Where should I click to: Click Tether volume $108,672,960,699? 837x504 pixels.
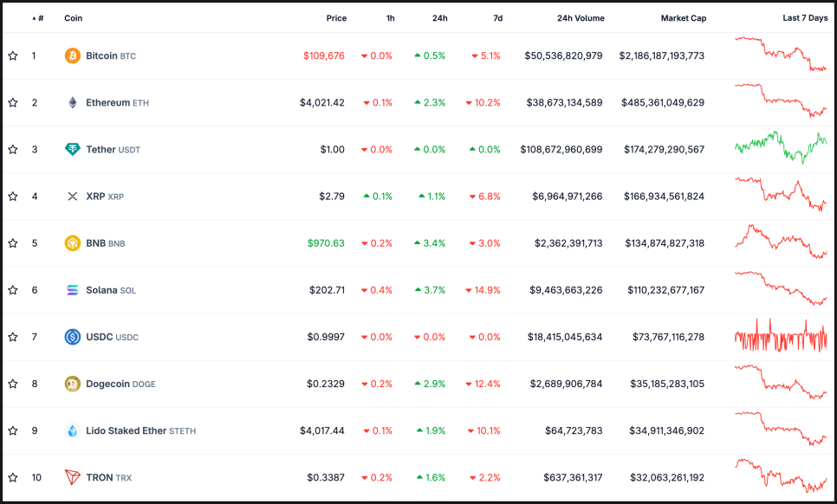click(x=561, y=149)
